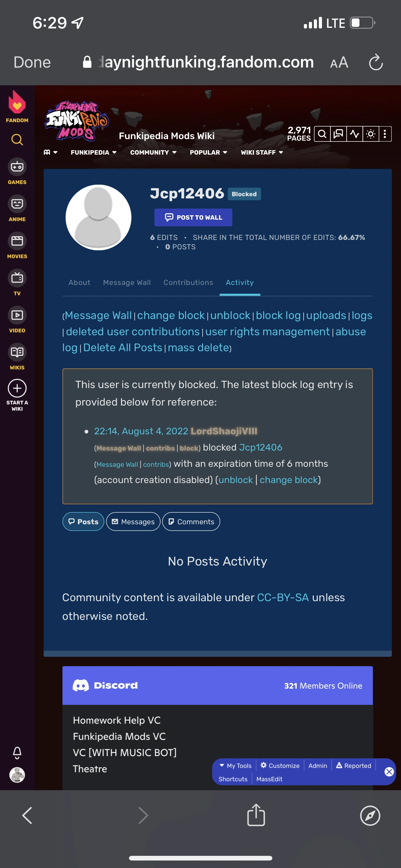Reload the page in browser
Image resolution: width=401 pixels, height=868 pixels.
coord(376,62)
